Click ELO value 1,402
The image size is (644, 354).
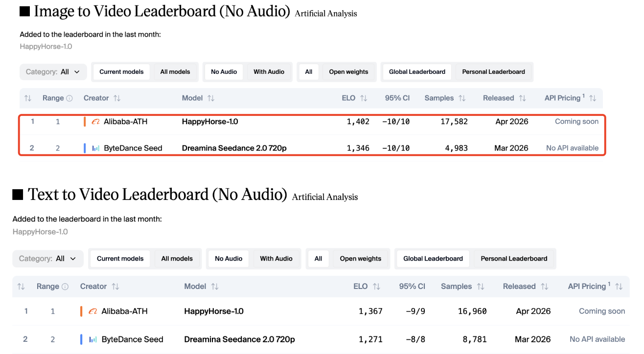coord(358,122)
